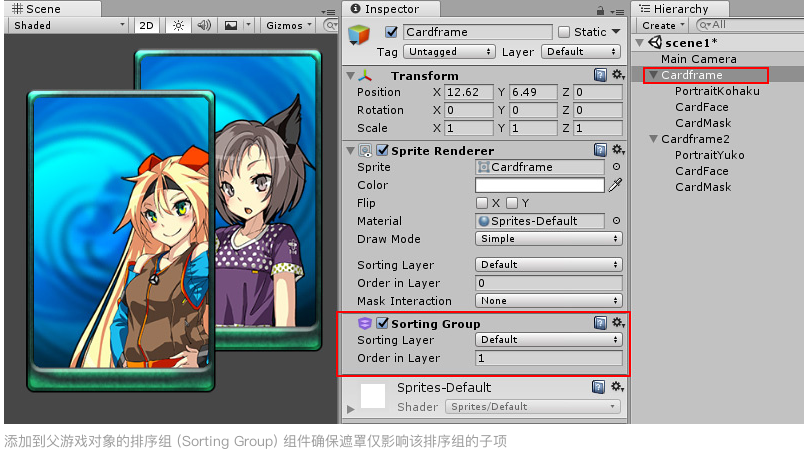Open the scene effects dropdown arrow
The width and height of the screenshot is (804, 453).
(x=248, y=25)
